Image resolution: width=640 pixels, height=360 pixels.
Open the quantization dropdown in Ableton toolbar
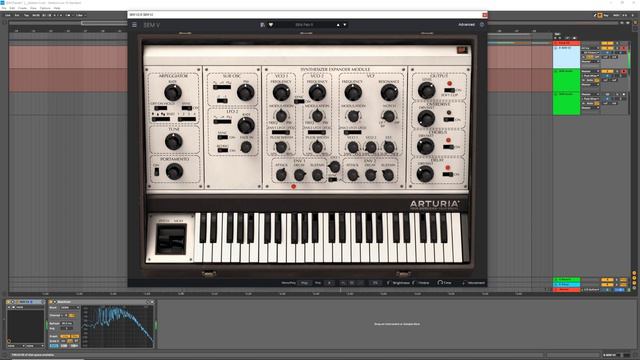[x=80, y=15]
